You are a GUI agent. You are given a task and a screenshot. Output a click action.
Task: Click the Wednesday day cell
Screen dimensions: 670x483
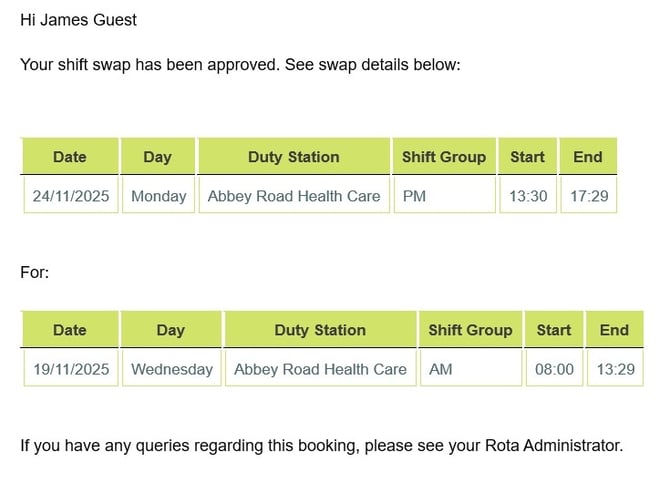[x=171, y=369]
